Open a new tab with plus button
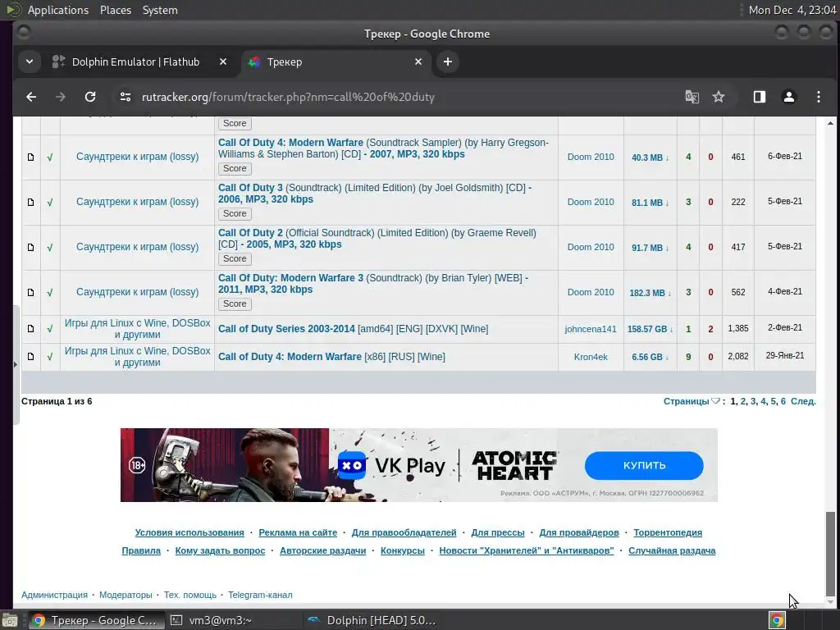Screen dimensions: 840x630 click(447, 62)
